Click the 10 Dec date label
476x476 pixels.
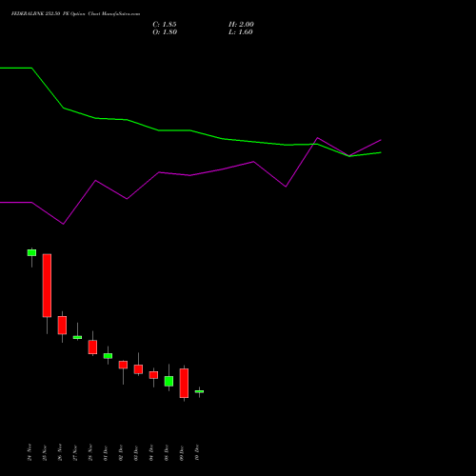197,453
